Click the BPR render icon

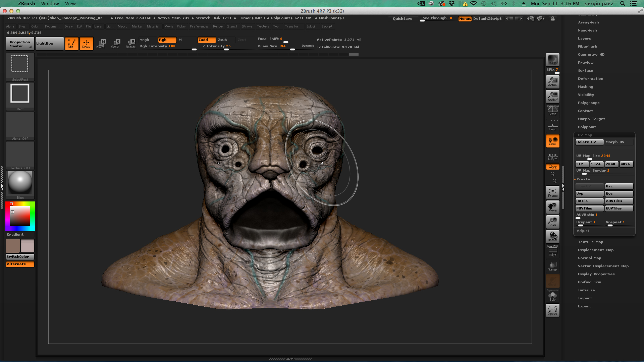[552, 60]
